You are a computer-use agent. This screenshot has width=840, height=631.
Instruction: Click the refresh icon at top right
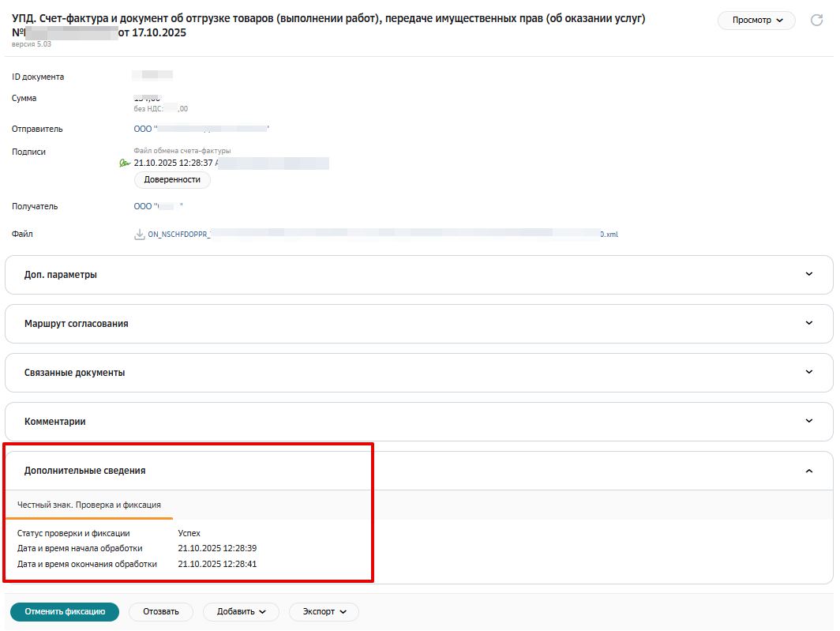[816, 21]
